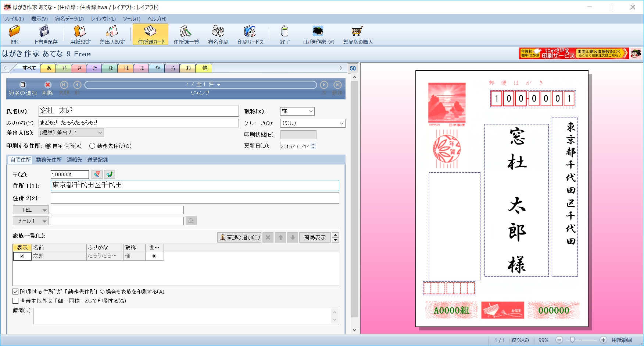The image size is (644, 346).
Task: Click the 絞り込み filter button
Action: click(x=520, y=340)
